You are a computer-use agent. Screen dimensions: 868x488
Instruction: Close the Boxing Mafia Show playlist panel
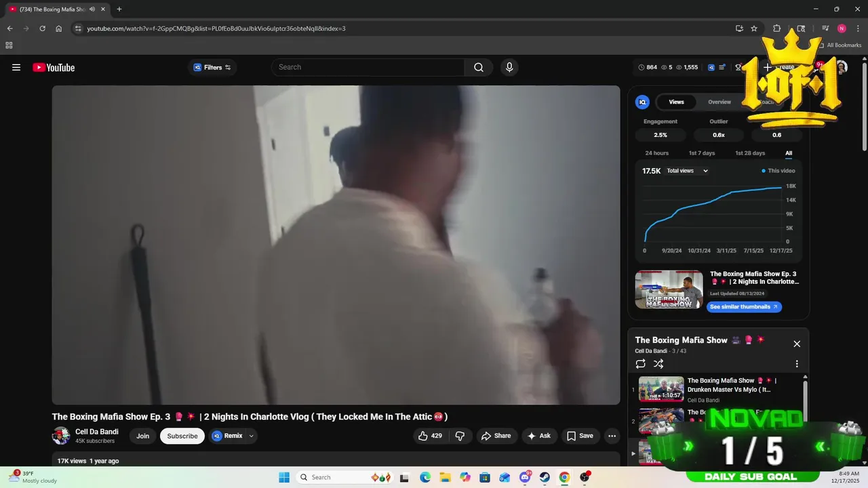pos(797,344)
